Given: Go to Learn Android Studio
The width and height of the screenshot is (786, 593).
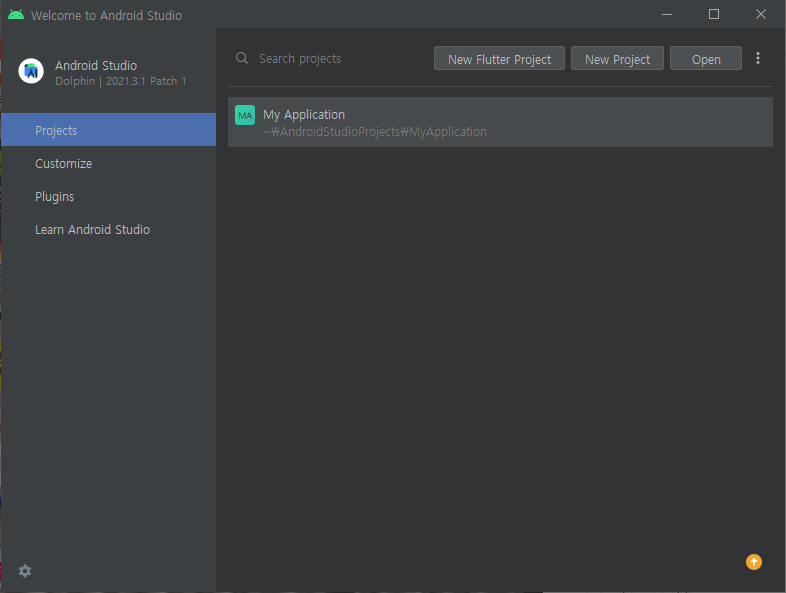Looking at the screenshot, I should coord(108,230).
